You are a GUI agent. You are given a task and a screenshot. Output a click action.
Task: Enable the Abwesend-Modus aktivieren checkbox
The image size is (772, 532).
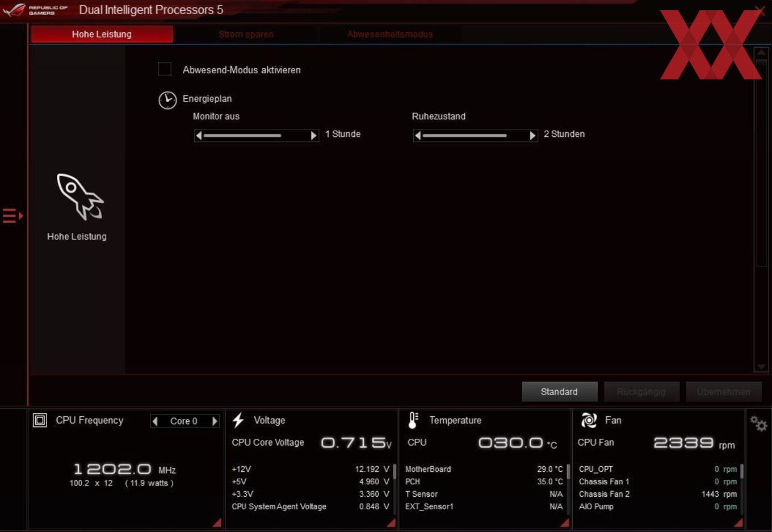coord(165,69)
